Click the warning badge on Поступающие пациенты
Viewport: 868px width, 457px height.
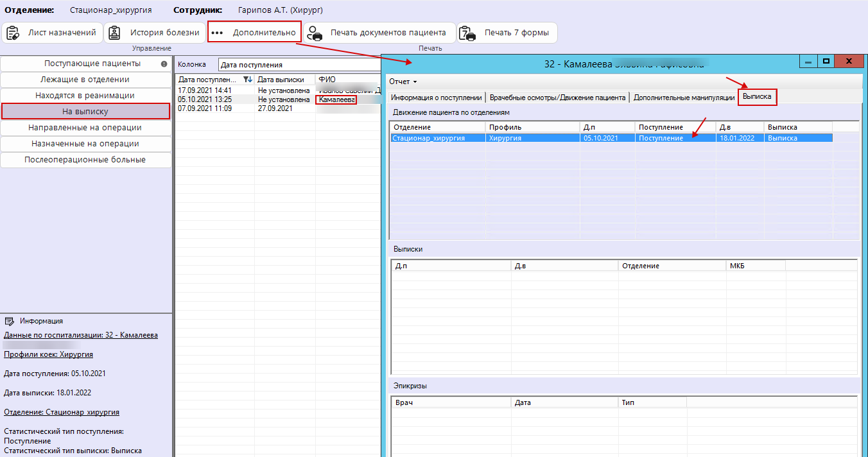pos(164,64)
